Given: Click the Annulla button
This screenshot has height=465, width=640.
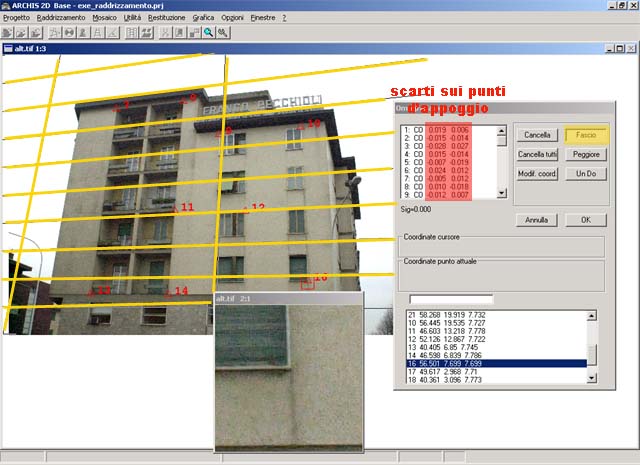Looking at the screenshot, I should [x=536, y=220].
